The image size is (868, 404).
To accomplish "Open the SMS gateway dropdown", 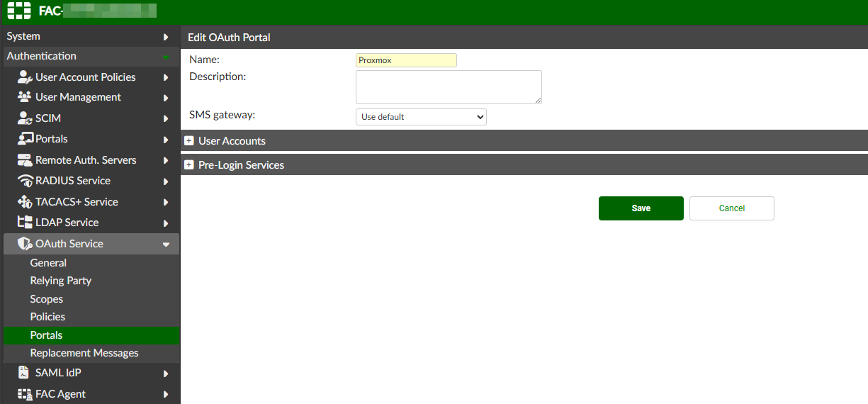I will [421, 117].
